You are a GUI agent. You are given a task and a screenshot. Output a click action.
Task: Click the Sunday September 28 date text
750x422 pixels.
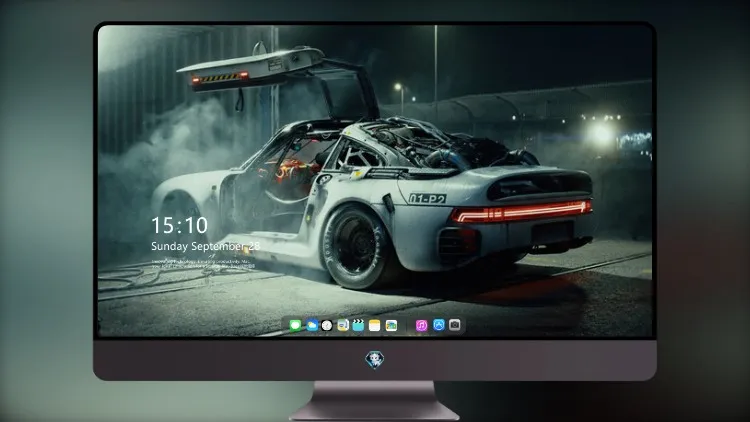206,246
